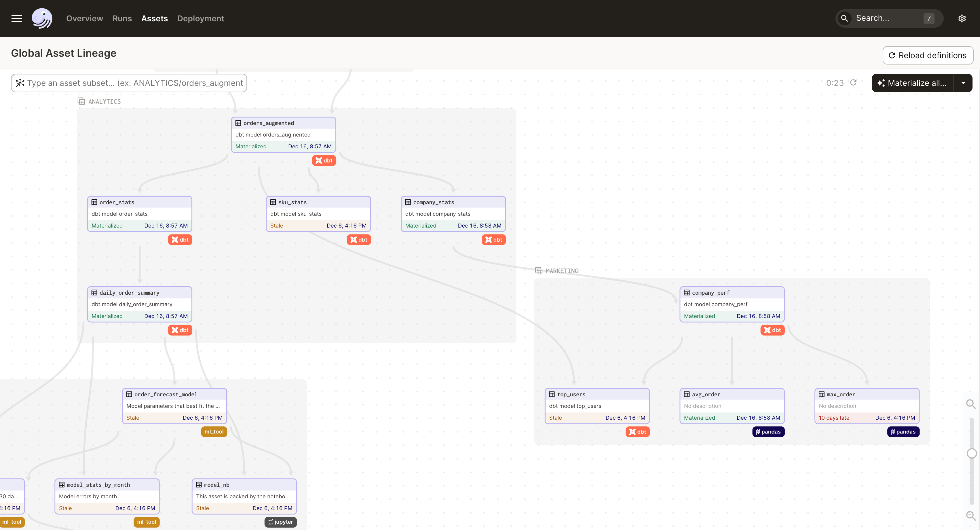Viewport: 980px width, 530px height.
Task: Go to the Overview tab
Action: [84, 18]
